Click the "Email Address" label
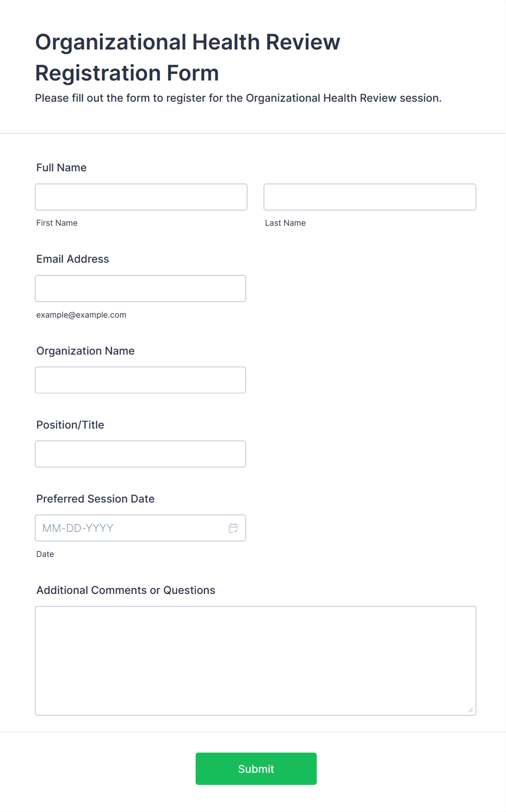506x812 pixels. tap(73, 259)
